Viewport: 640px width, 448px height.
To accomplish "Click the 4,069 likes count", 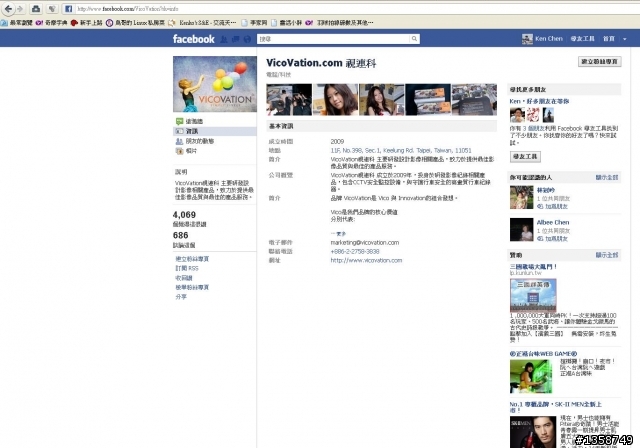I will point(184,215).
